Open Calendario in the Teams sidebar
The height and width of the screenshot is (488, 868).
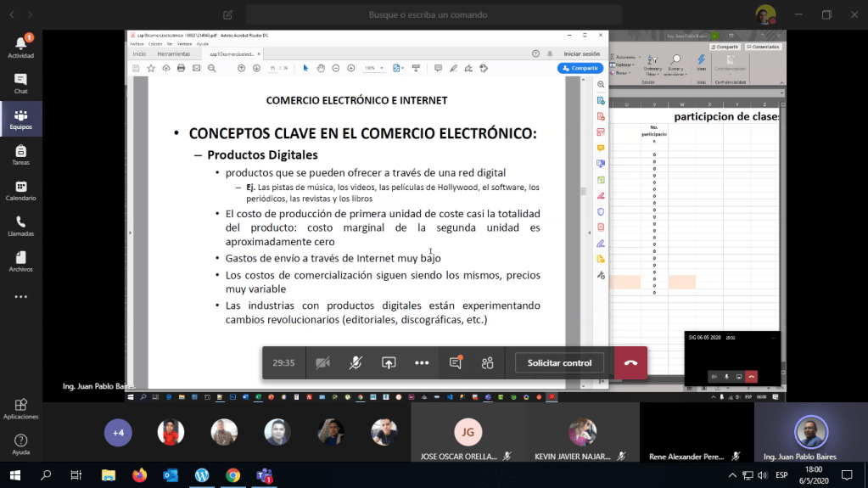tap(20, 190)
